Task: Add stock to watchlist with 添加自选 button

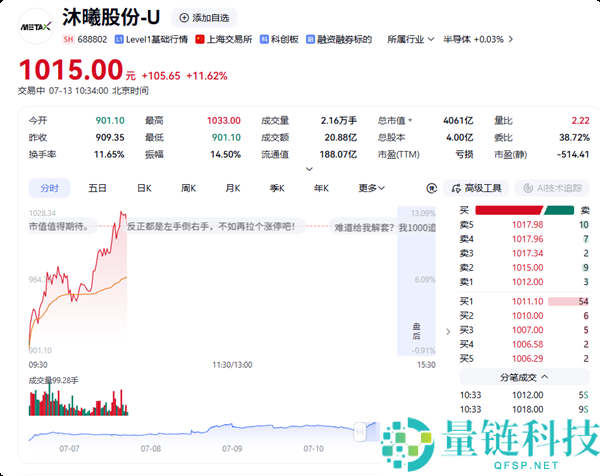Action: pos(204,18)
